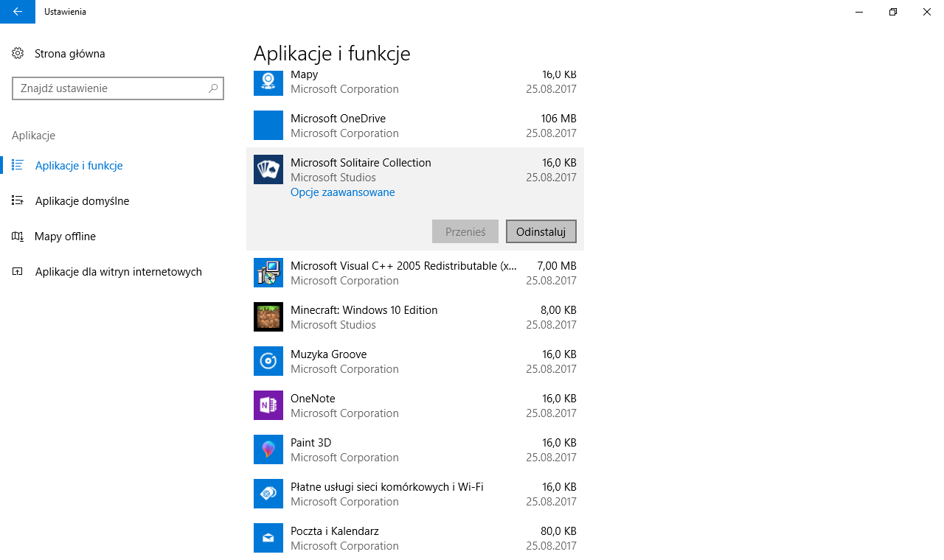
Task: Select Aplikacje i funkcje in sidebar
Action: 79,166
